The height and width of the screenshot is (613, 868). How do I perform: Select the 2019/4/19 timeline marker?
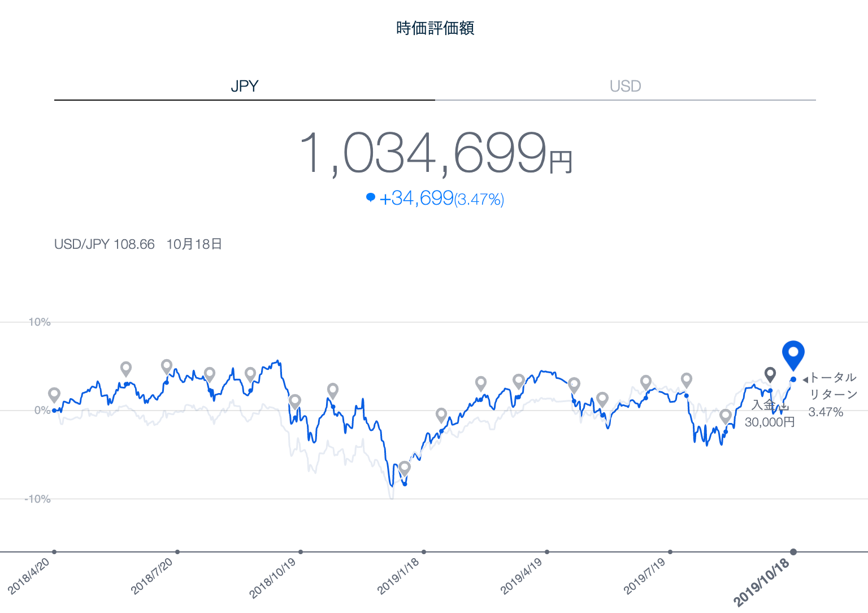click(x=547, y=552)
